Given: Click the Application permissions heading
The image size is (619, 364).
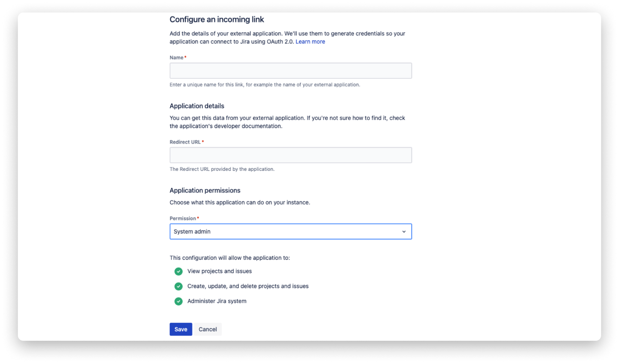Looking at the screenshot, I should (205, 190).
